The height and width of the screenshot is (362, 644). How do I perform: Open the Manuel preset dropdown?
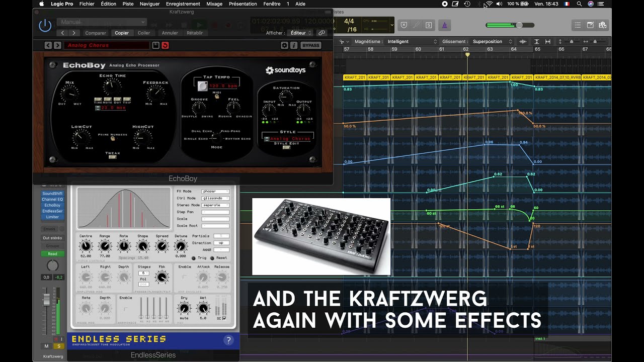[x=102, y=22]
